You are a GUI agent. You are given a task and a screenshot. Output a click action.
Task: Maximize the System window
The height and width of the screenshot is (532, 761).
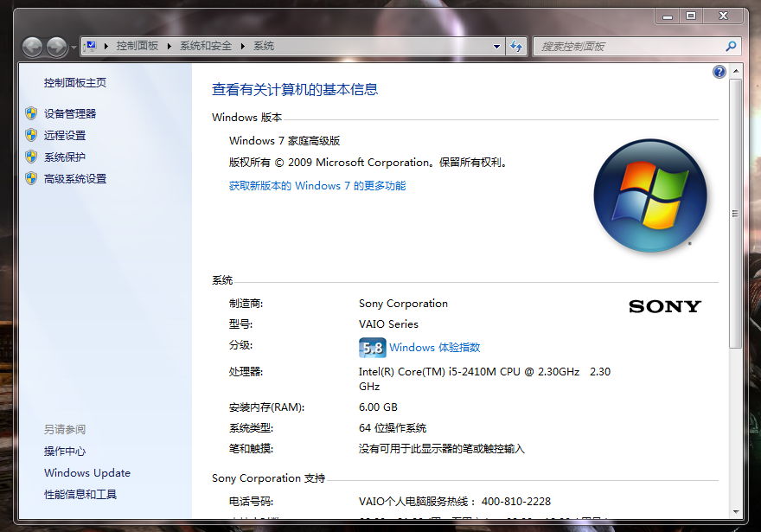click(691, 16)
